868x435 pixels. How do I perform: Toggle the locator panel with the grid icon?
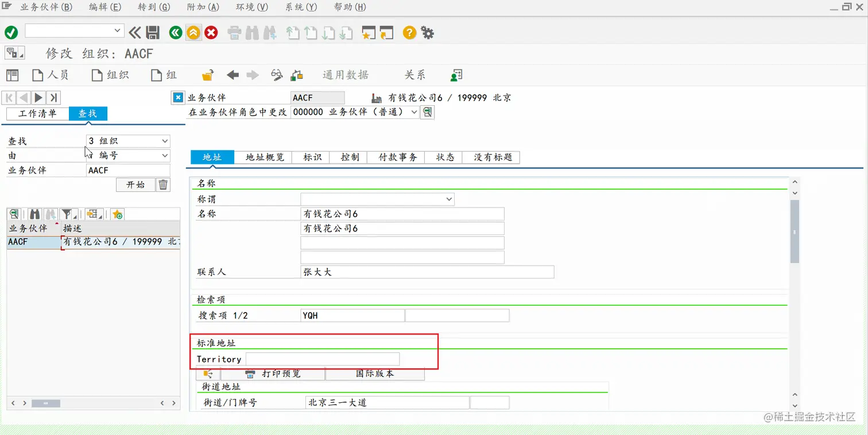(x=12, y=75)
